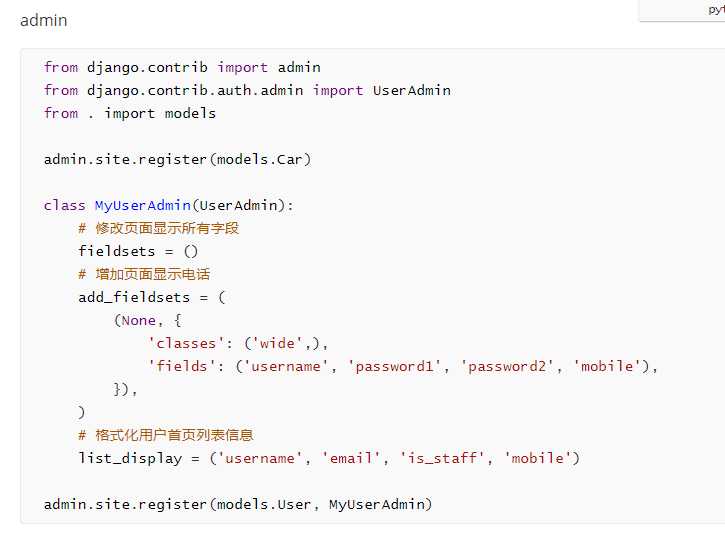Click the admin section heading
The width and height of the screenshot is (725, 541).
[x=43, y=20]
